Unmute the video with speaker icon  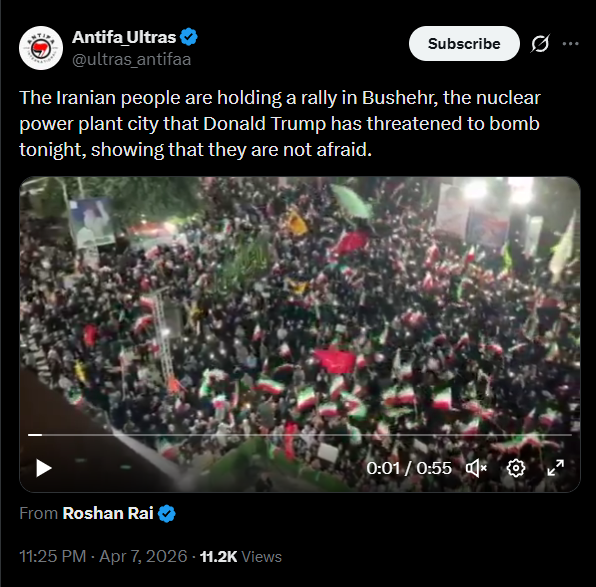click(476, 468)
